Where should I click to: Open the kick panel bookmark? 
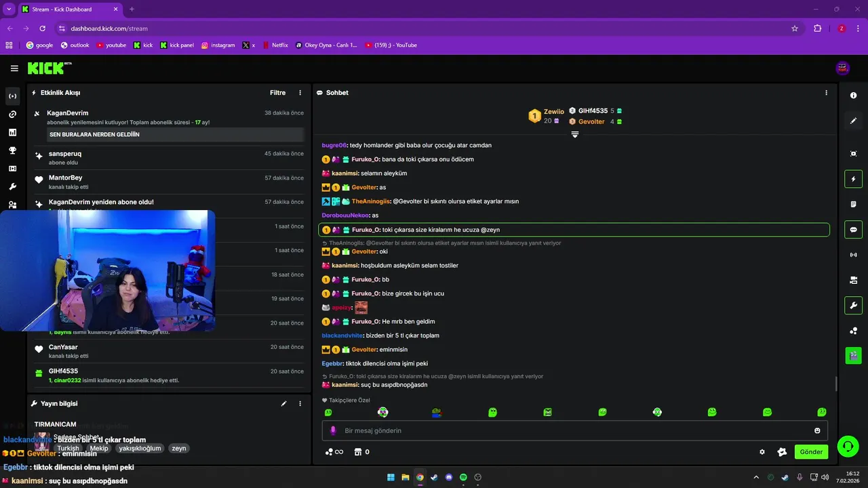click(x=177, y=45)
